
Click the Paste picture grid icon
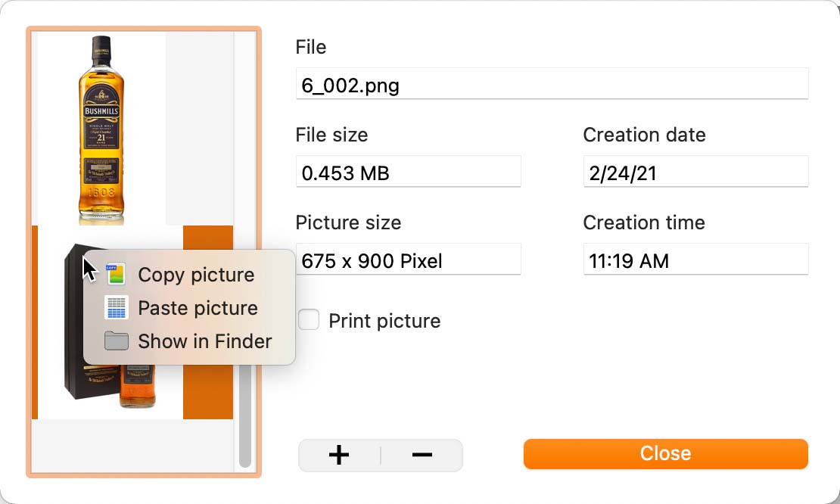pyautogui.click(x=116, y=308)
